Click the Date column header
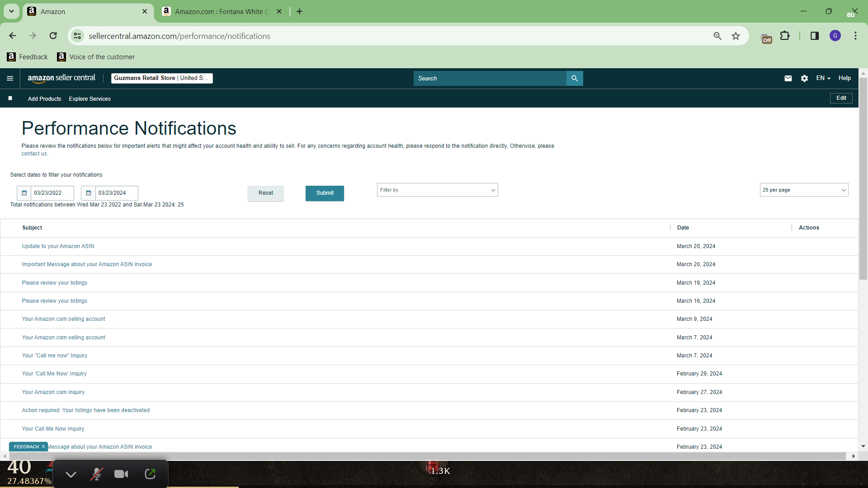 coord(683,228)
